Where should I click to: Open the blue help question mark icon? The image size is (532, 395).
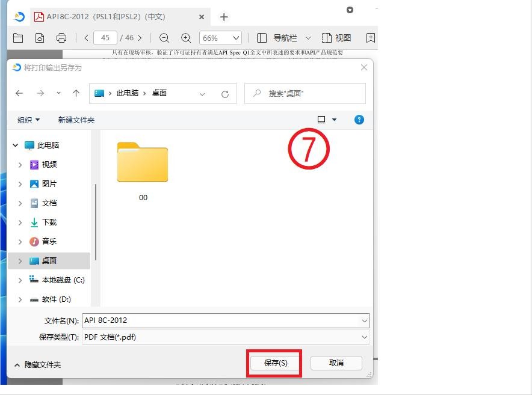[x=359, y=120]
